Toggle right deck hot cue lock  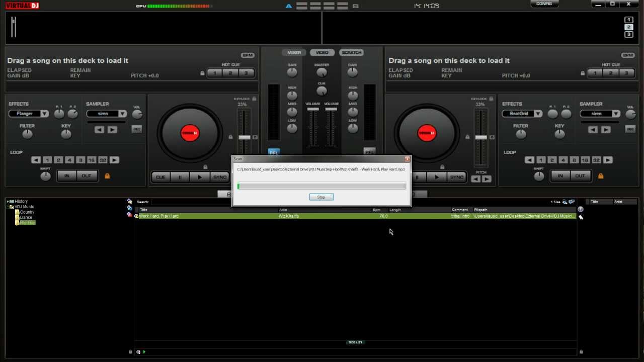click(583, 73)
